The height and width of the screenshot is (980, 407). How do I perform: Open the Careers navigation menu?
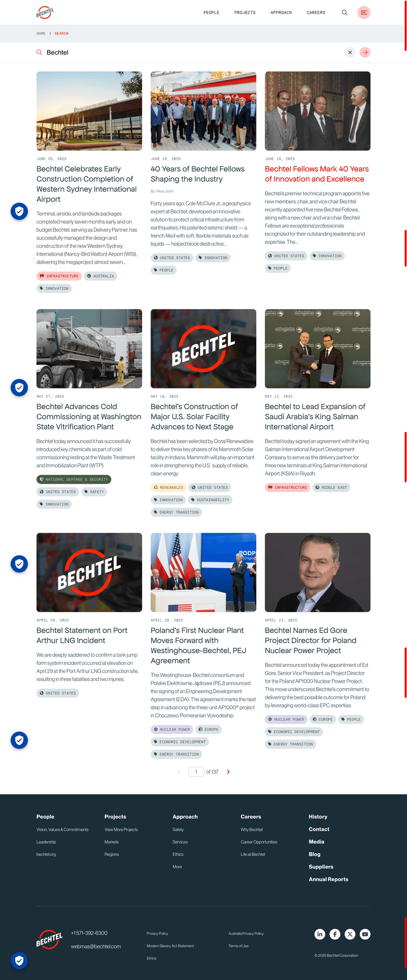point(316,12)
